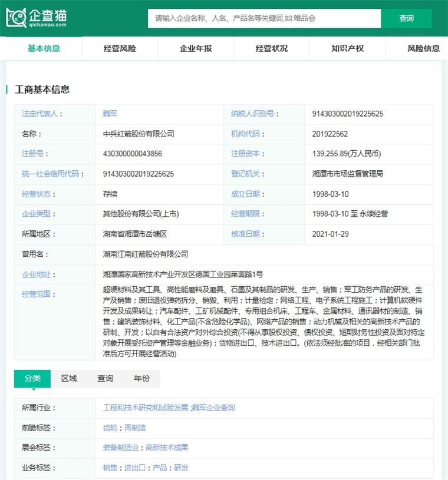Image resolution: width=448 pixels, height=480 pixels.
Task: Click establishment date value 1998-03-10
Action: pyautogui.click(x=330, y=194)
